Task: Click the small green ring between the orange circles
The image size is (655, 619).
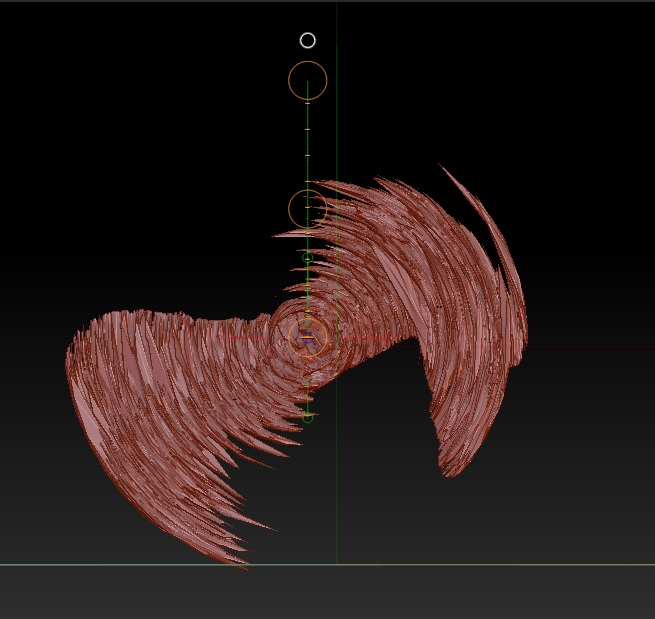Action: (x=307, y=257)
